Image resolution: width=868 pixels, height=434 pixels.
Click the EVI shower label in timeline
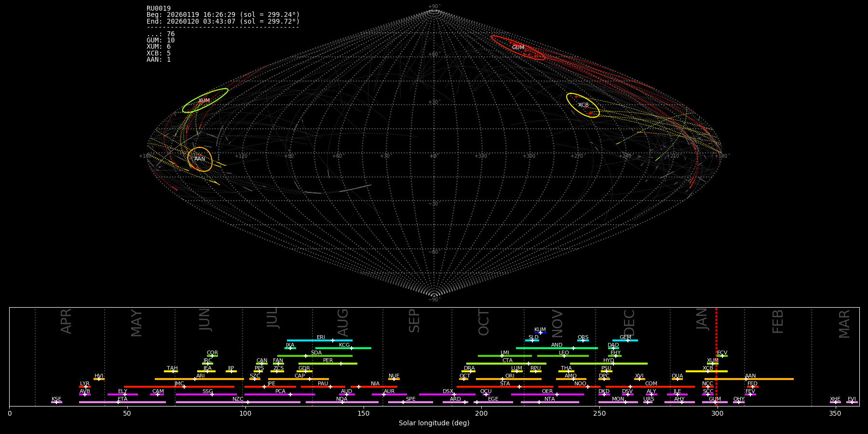pyautogui.click(x=852, y=399)
